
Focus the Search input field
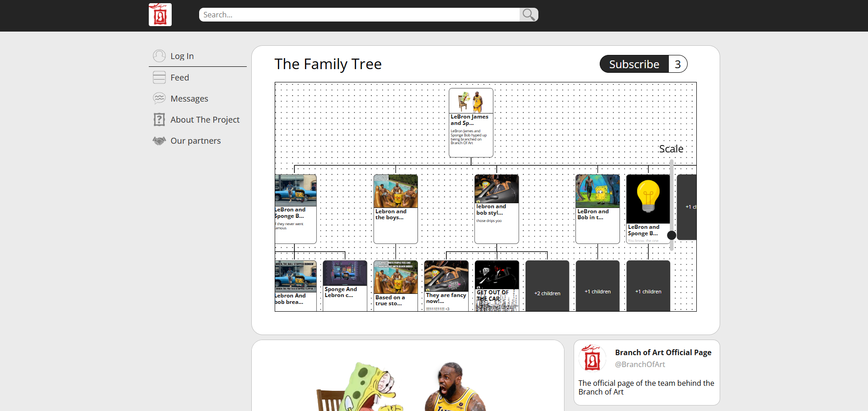click(359, 15)
